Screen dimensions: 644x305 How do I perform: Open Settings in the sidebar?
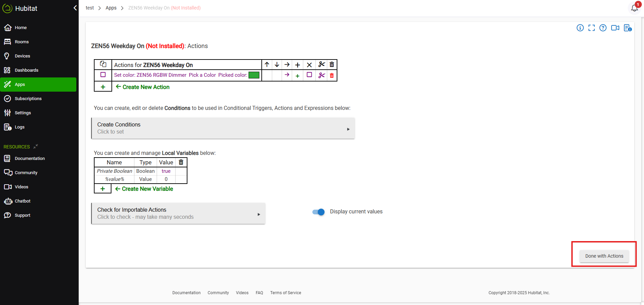38,113
